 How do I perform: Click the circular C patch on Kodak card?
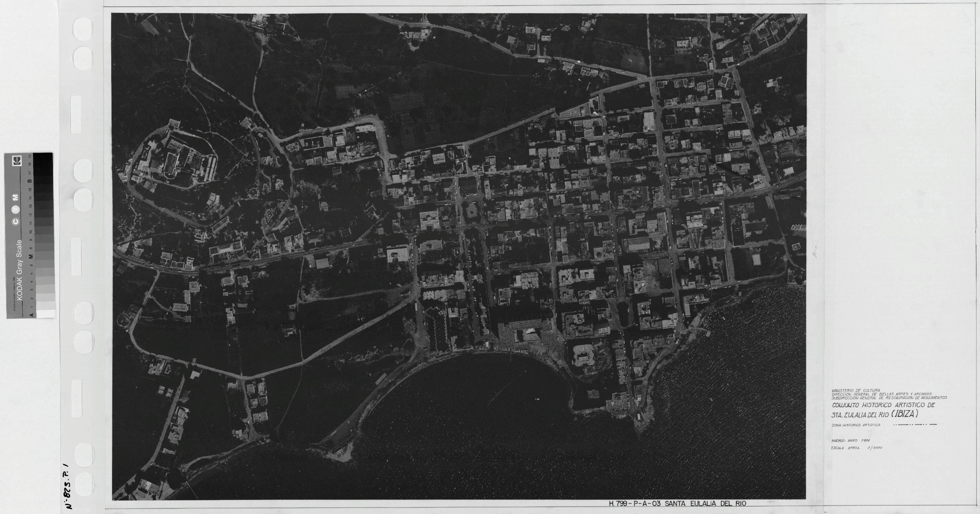[15, 222]
